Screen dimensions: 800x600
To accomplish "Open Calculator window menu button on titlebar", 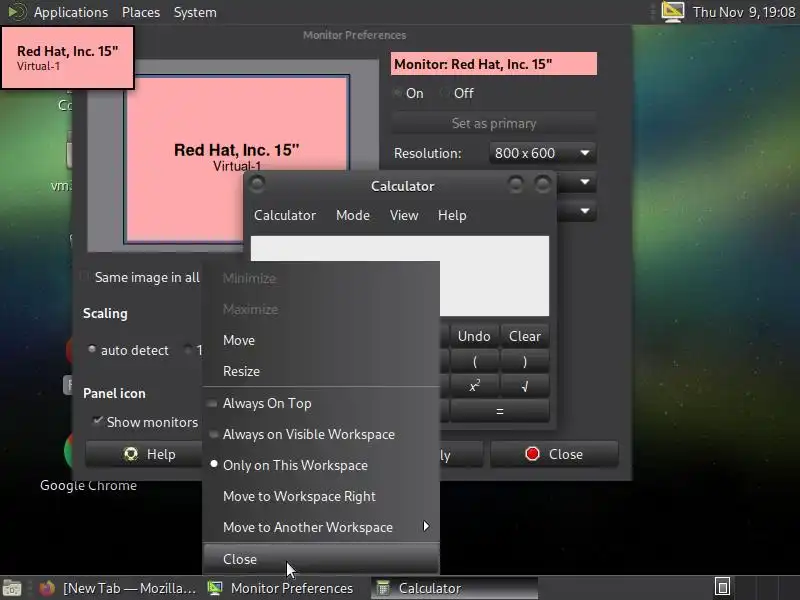I will 257,184.
